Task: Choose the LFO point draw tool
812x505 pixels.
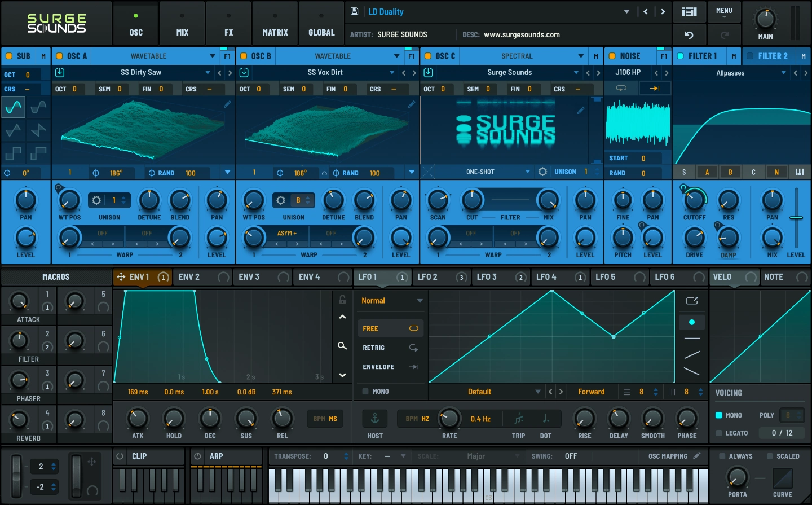Action: tap(692, 322)
